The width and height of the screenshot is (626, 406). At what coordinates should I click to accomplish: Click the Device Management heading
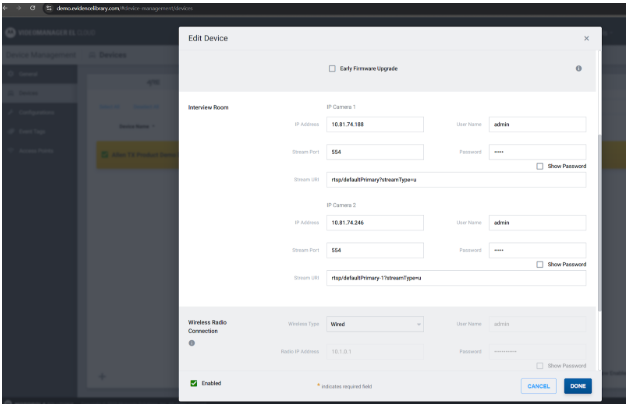(41, 55)
